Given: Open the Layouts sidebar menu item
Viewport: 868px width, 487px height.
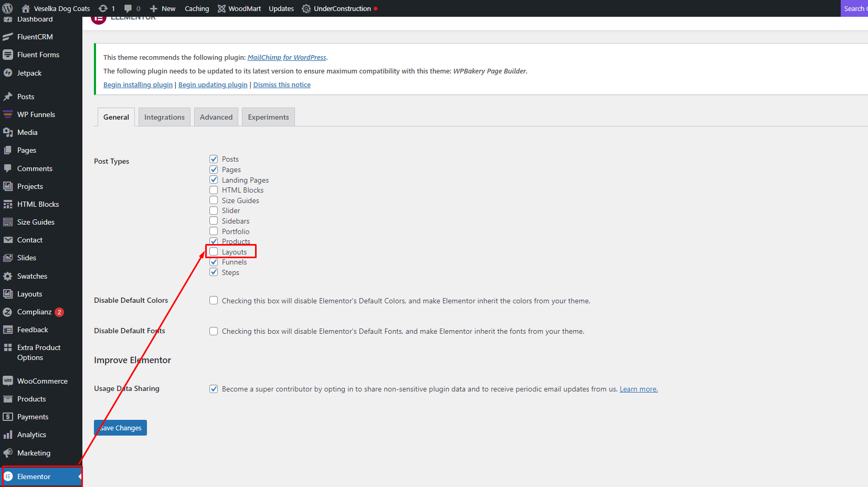Looking at the screenshot, I should (41, 294).
